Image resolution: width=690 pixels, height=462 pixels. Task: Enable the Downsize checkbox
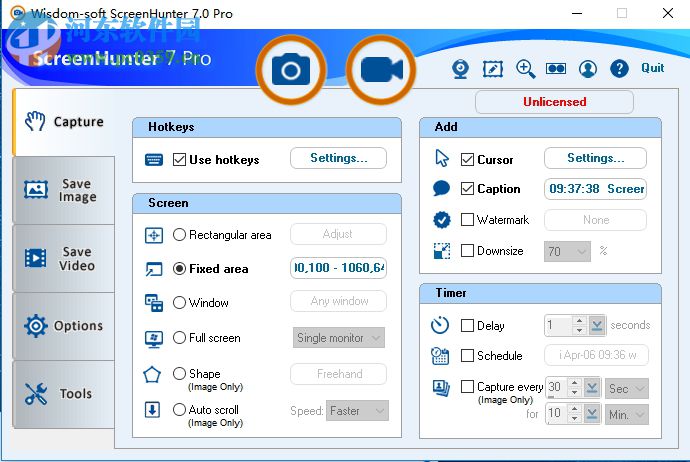pyautogui.click(x=467, y=250)
